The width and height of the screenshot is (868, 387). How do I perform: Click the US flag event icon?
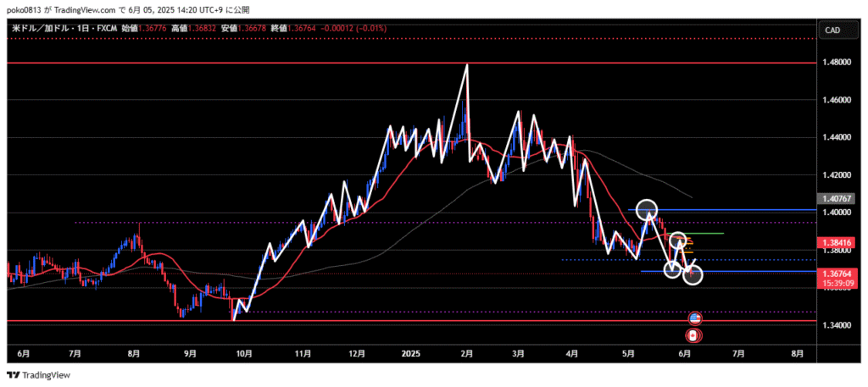[695, 318]
